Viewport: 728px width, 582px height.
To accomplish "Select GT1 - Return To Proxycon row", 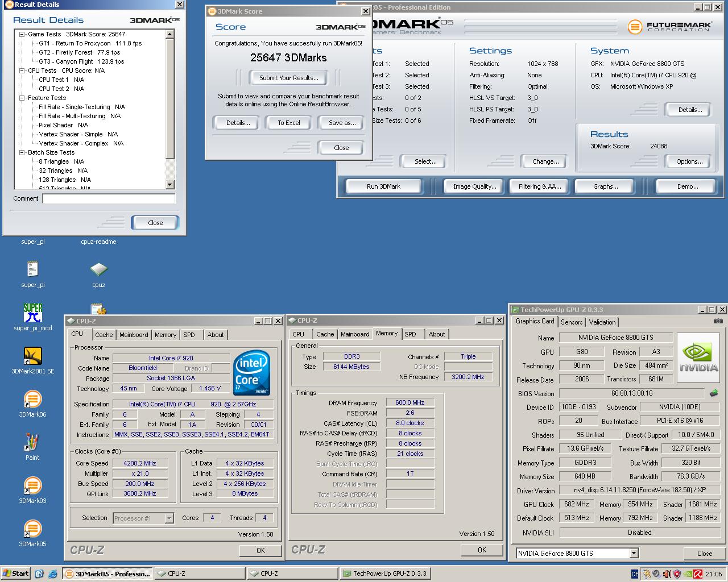I will (90, 43).
